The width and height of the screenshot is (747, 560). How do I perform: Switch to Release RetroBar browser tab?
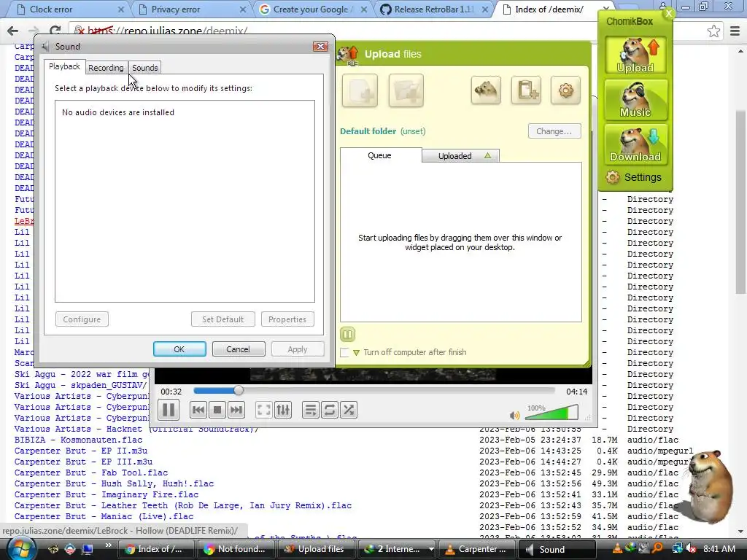click(x=434, y=9)
